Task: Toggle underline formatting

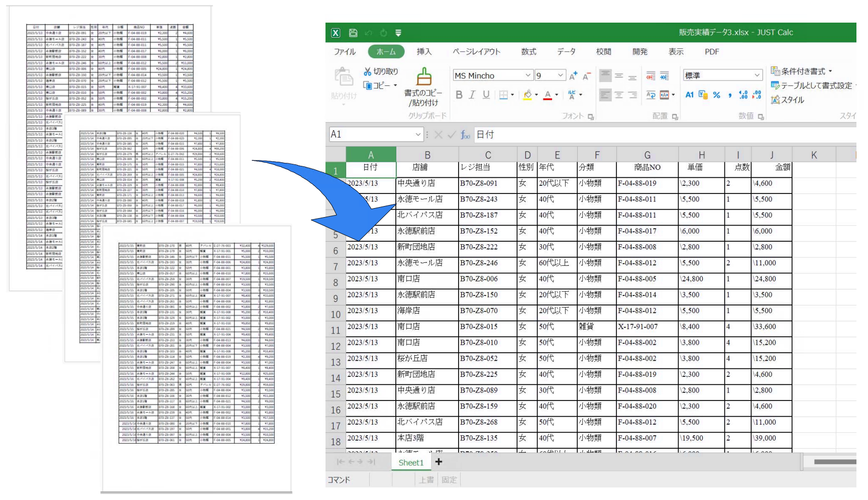Action: tap(486, 95)
